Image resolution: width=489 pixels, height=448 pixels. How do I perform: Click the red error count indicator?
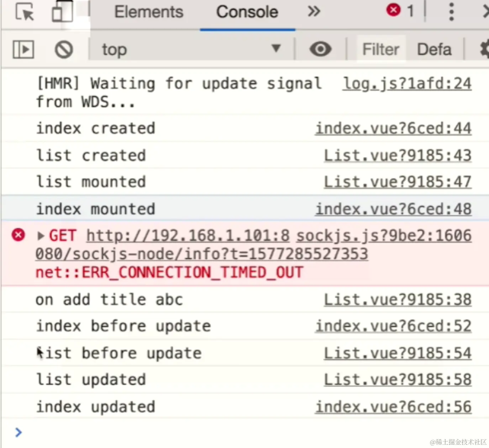(400, 10)
